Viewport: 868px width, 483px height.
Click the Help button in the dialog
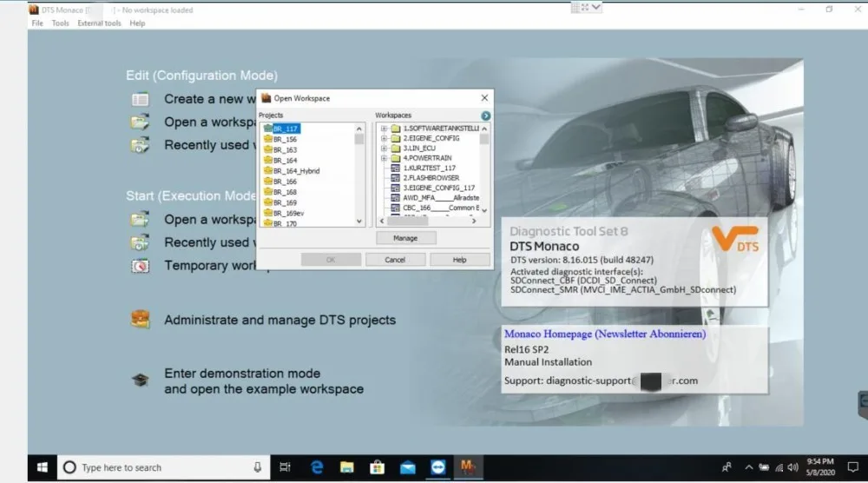coord(459,260)
